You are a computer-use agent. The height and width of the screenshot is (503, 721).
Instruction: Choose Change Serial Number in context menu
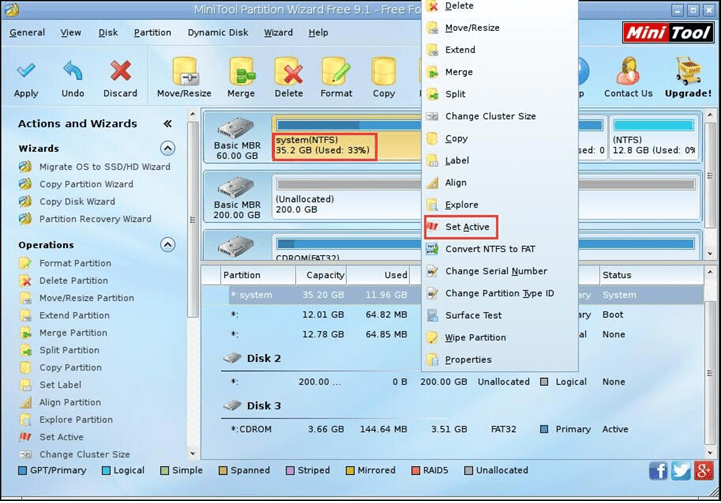coord(500,271)
